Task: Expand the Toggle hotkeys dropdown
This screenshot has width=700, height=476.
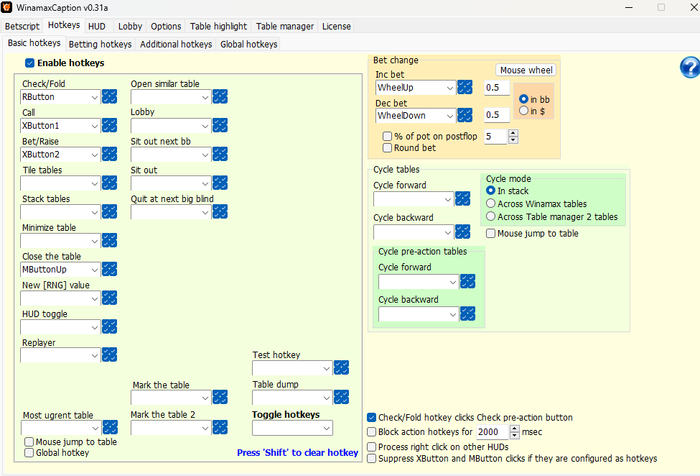Action: pos(325,428)
